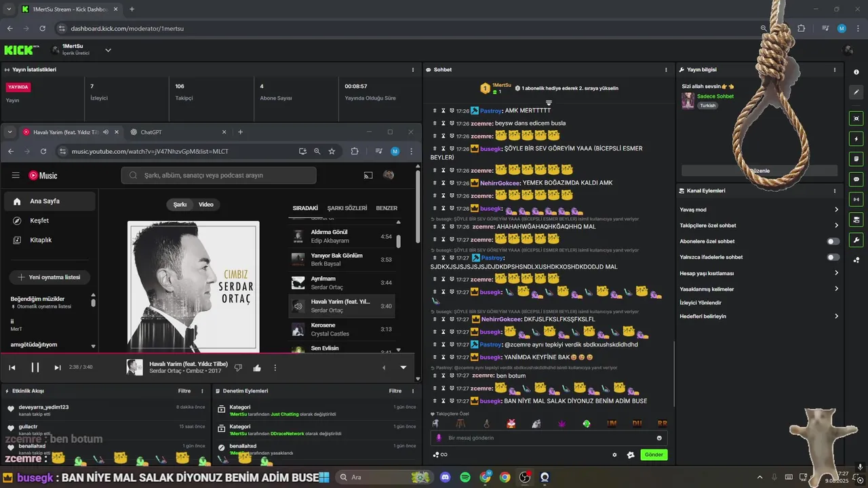Open the 1MertSu channel dropdown chevron
This screenshot has width=868, height=488.
click(108, 50)
